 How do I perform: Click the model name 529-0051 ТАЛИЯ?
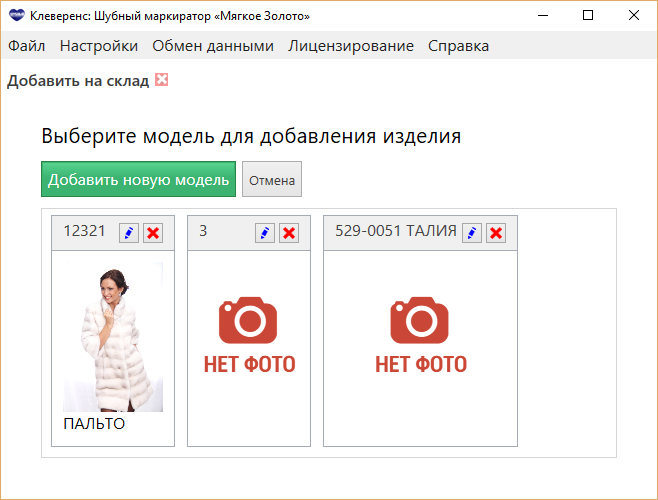pyautogui.click(x=396, y=231)
